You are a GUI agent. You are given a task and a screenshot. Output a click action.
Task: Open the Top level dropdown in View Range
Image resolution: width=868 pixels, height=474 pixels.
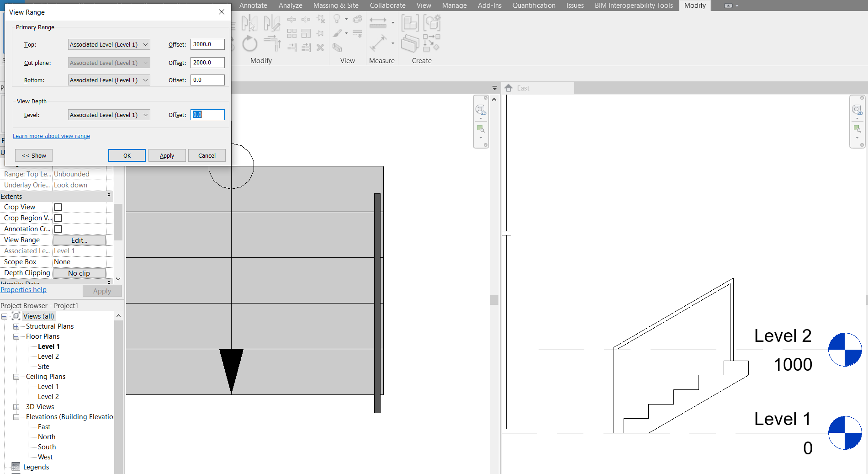108,44
